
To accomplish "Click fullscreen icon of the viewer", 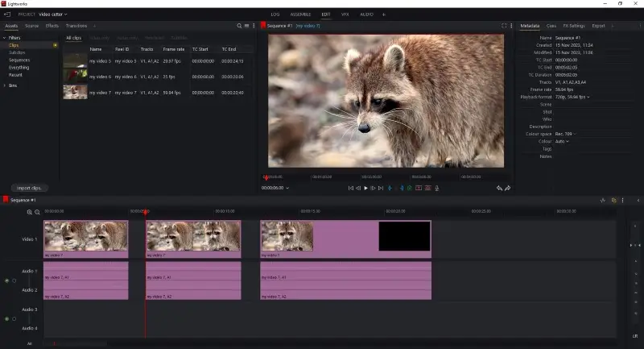I will tap(504, 26).
